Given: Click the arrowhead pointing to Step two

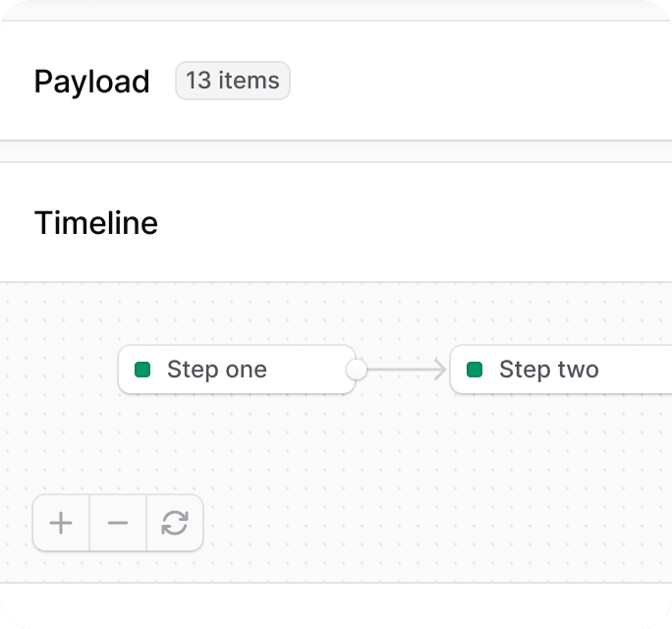Looking at the screenshot, I should click(x=440, y=370).
